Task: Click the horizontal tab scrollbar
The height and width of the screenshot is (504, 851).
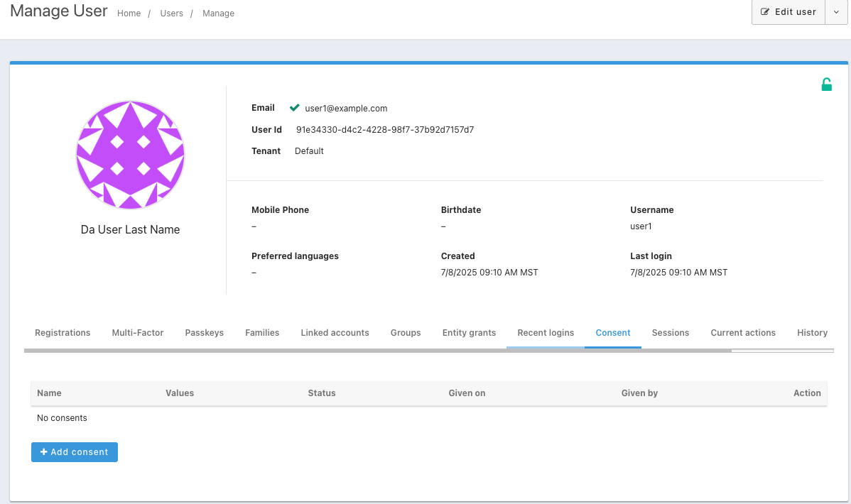Action: pyautogui.click(x=376, y=351)
